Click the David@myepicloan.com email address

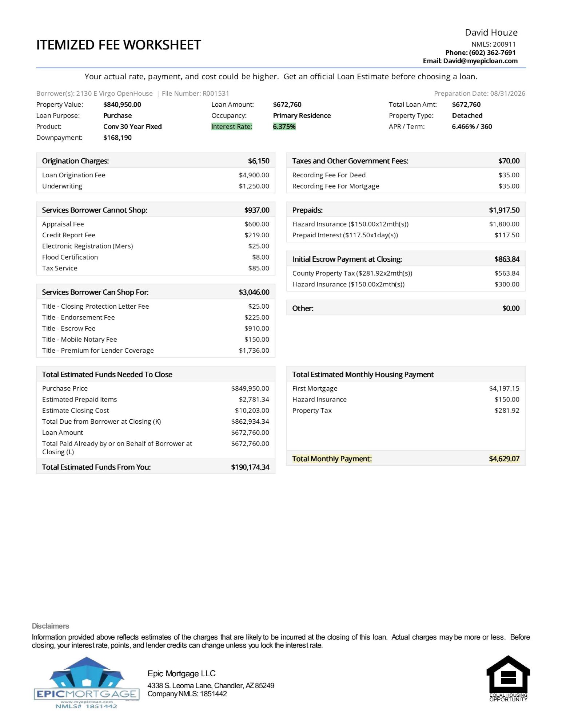point(480,61)
